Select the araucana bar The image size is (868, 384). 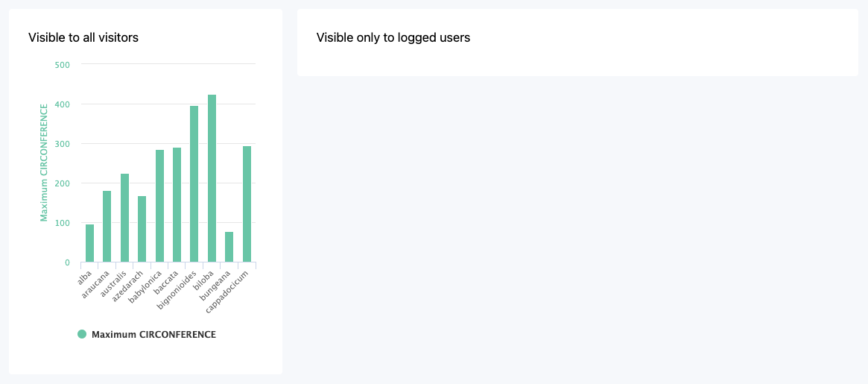coord(107,227)
